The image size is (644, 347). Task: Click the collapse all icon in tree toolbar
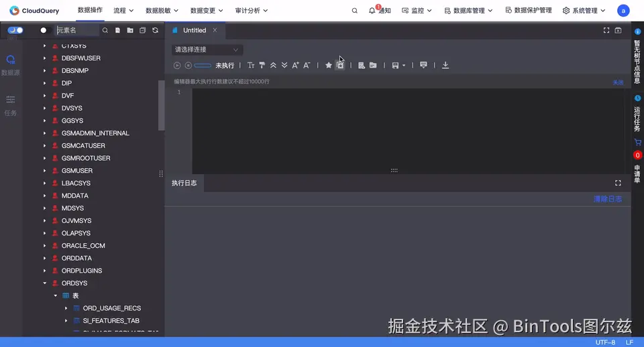point(142,30)
